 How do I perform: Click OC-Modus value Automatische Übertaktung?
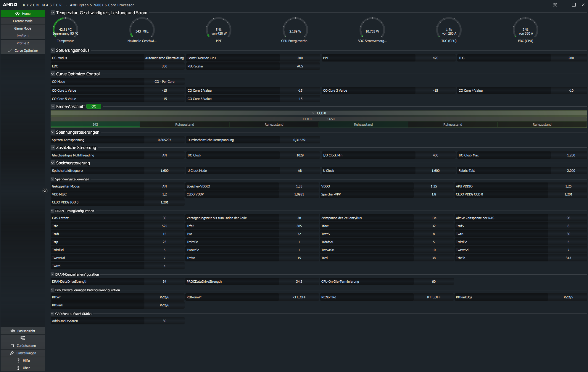(165, 58)
